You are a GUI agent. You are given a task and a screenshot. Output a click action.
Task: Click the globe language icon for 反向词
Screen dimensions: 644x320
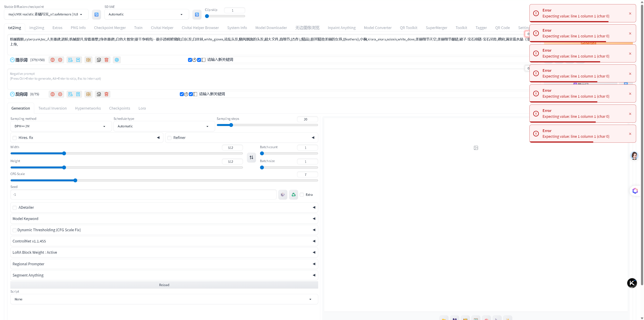52,94
